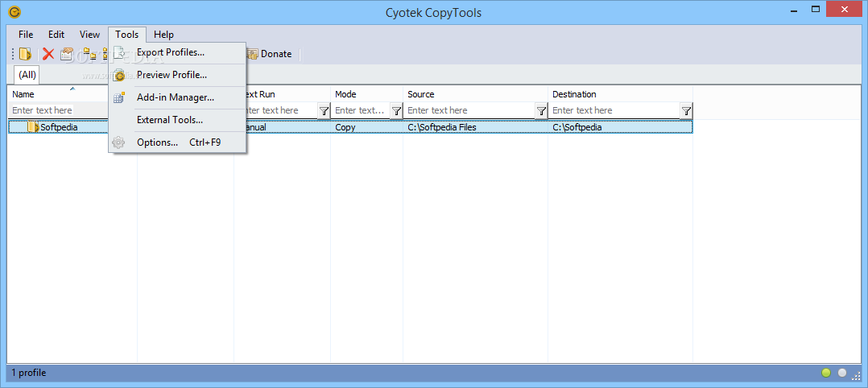The width and height of the screenshot is (868, 388).
Task: Click the green status indicator in status bar
Action: 826,373
